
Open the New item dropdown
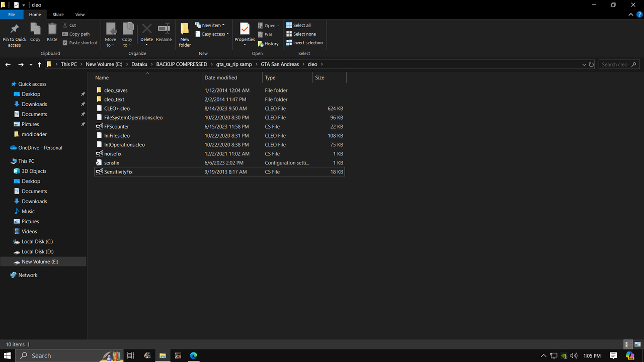pyautogui.click(x=210, y=25)
